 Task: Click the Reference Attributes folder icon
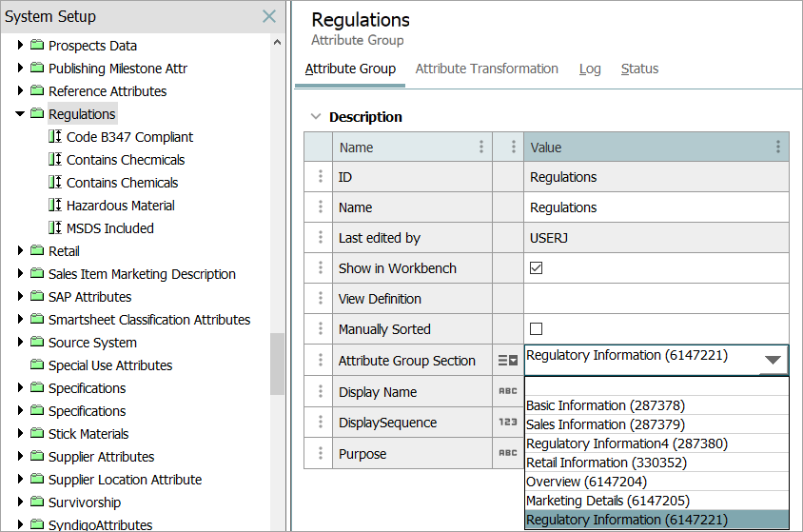point(37,90)
